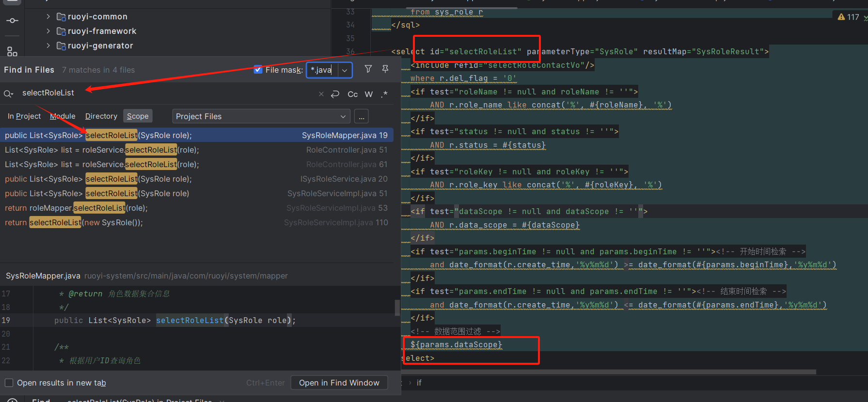Select result SysRoleServiceImpl.java 51

(196, 193)
